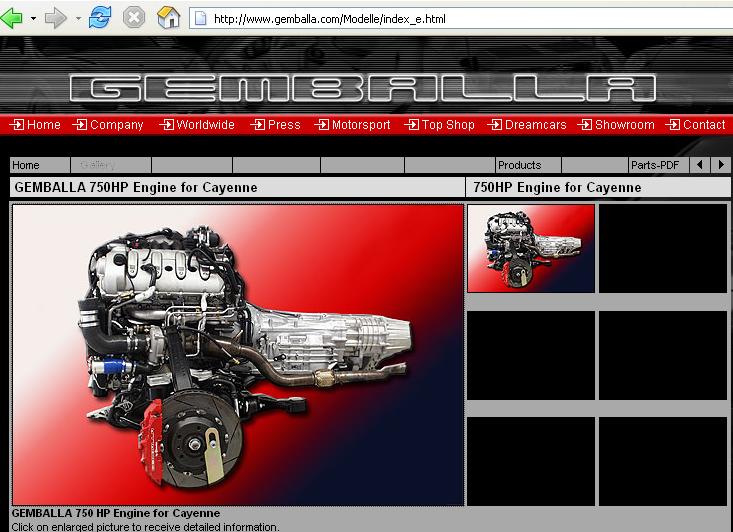Image resolution: width=733 pixels, height=532 pixels.
Task: Open the Forward history dropdown arrow
Action: pyautogui.click(x=78, y=19)
